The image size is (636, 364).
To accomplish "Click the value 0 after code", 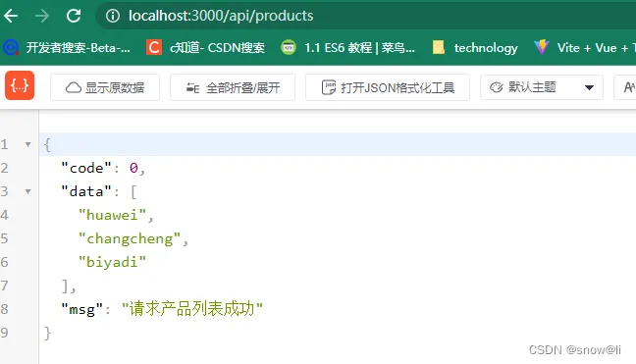I will coord(133,168).
